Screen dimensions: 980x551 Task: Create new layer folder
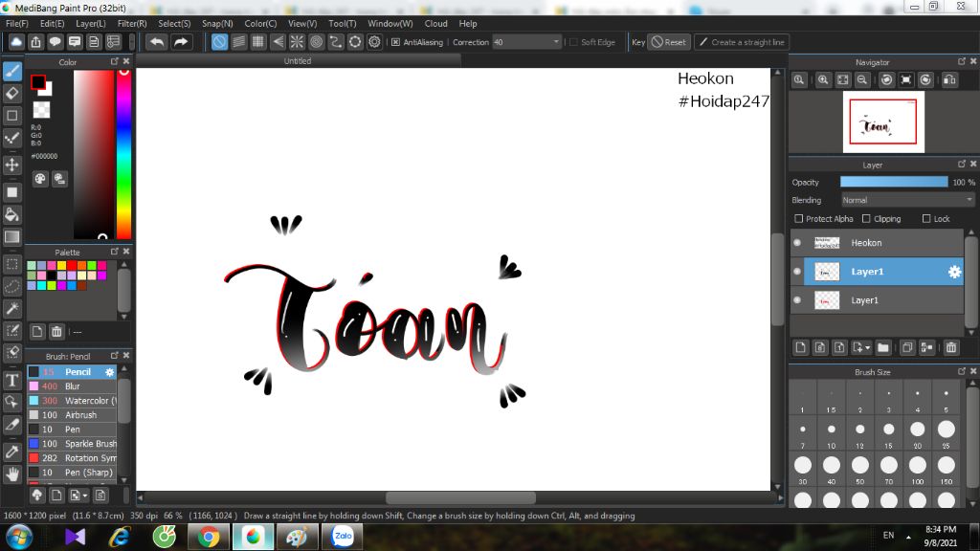[883, 347]
